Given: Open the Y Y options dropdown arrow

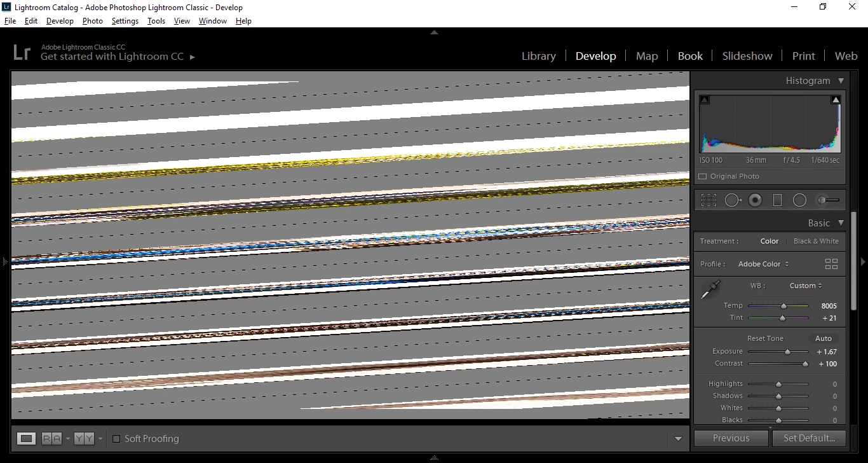Looking at the screenshot, I should point(100,439).
